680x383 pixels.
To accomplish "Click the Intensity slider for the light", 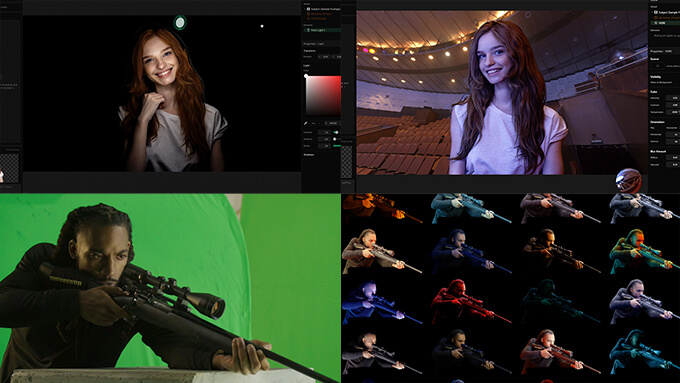I will tap(336, 132).
